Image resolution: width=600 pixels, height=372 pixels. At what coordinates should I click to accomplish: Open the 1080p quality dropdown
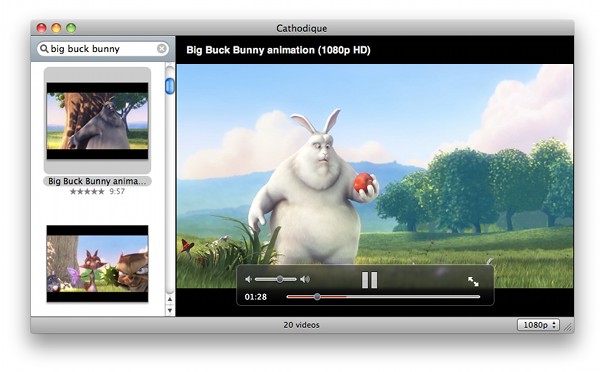[538, 325]
